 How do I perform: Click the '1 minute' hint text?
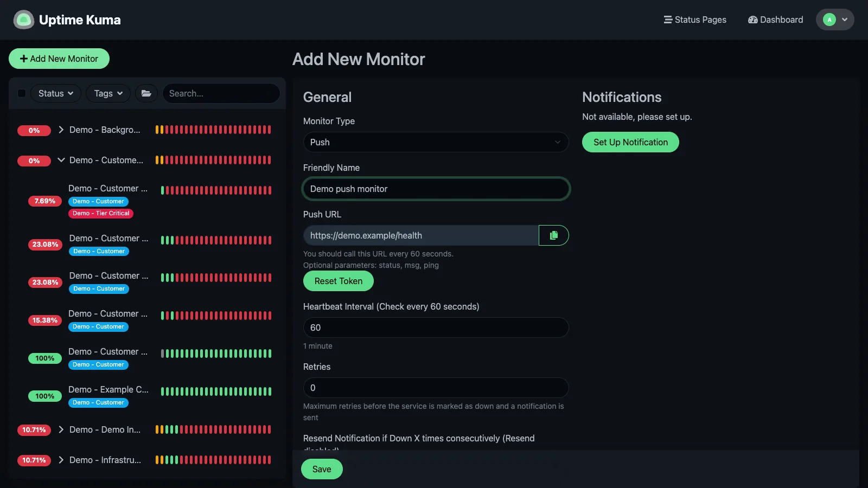pyautogui.click(x=318, y=346)
